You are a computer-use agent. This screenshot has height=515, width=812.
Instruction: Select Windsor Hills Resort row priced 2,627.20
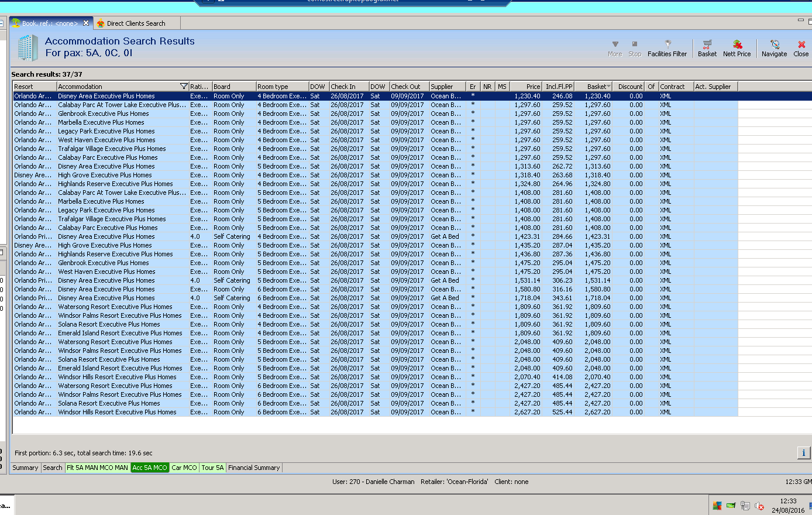pyautogui.click(x=375, y=412)
